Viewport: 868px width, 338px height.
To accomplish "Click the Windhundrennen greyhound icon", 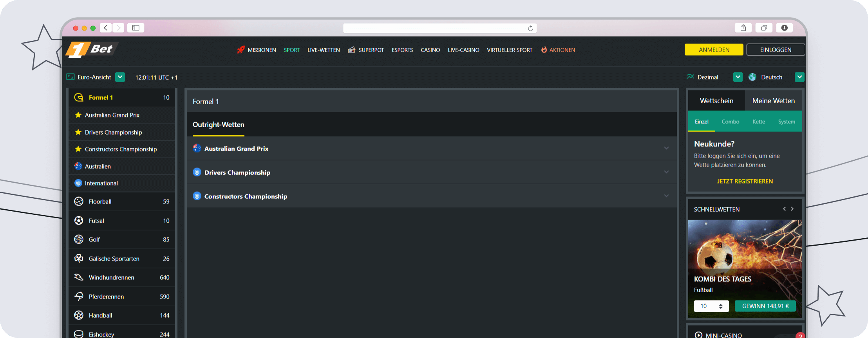I will click(79, 277).
